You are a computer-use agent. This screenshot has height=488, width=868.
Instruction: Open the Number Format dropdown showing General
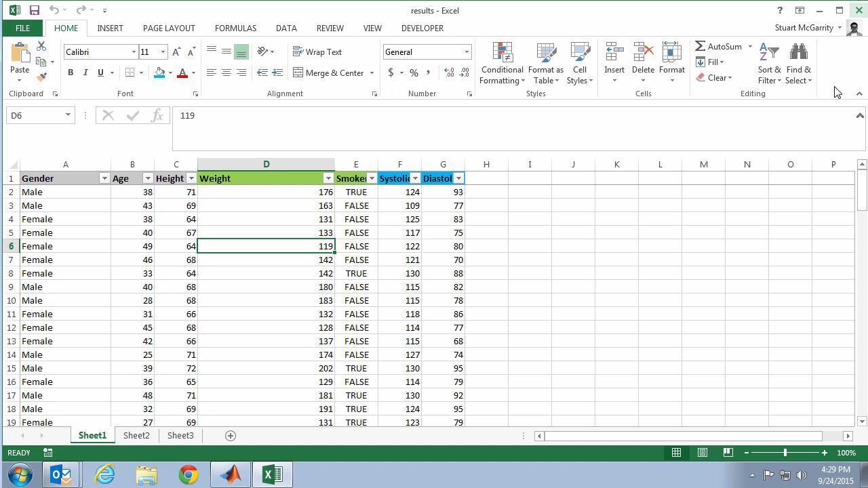click(x=466, y=52)
